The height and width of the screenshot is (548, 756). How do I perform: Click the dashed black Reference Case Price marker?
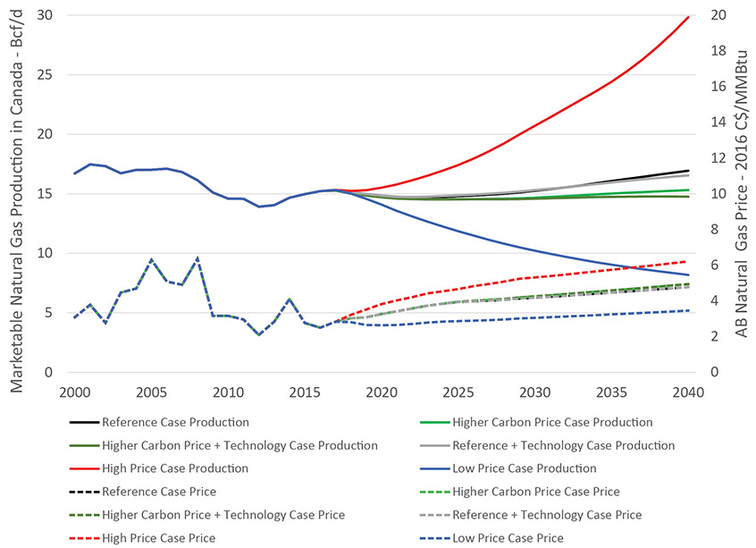(x=85, y=492)
